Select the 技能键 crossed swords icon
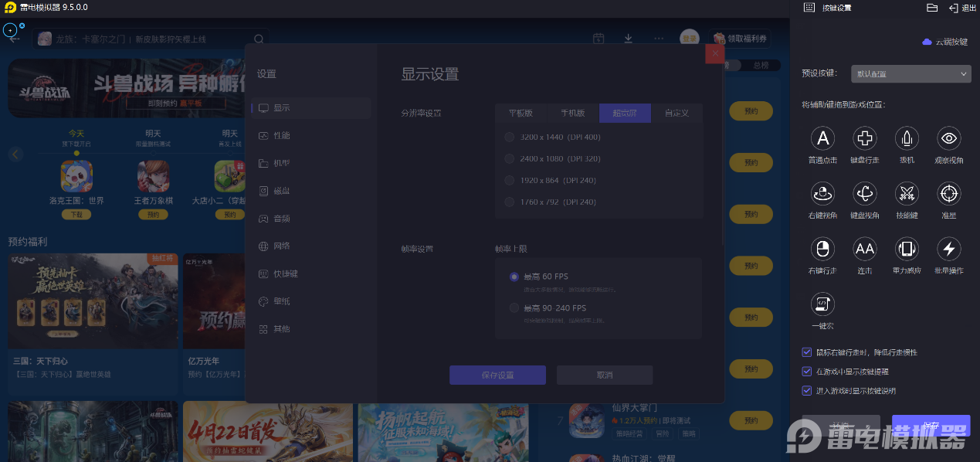The image size is (980, 462). pos(907,194)
